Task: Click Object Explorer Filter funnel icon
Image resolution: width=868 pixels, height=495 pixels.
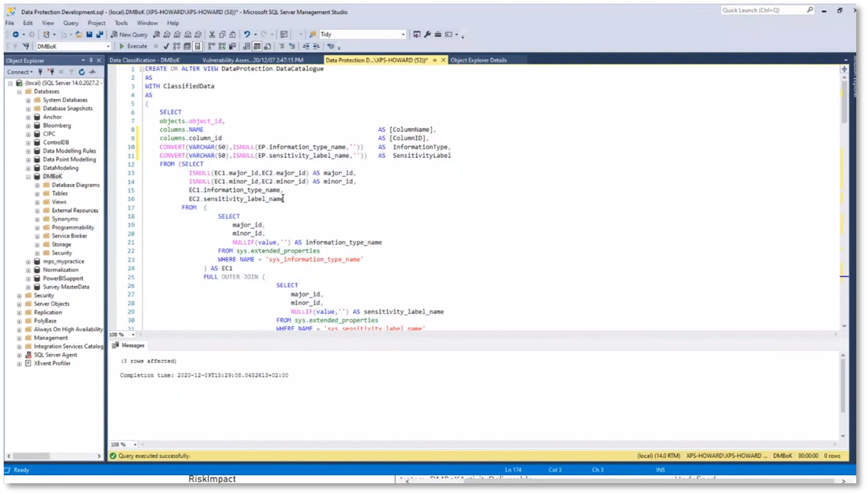Action: (x=72, y=72)
